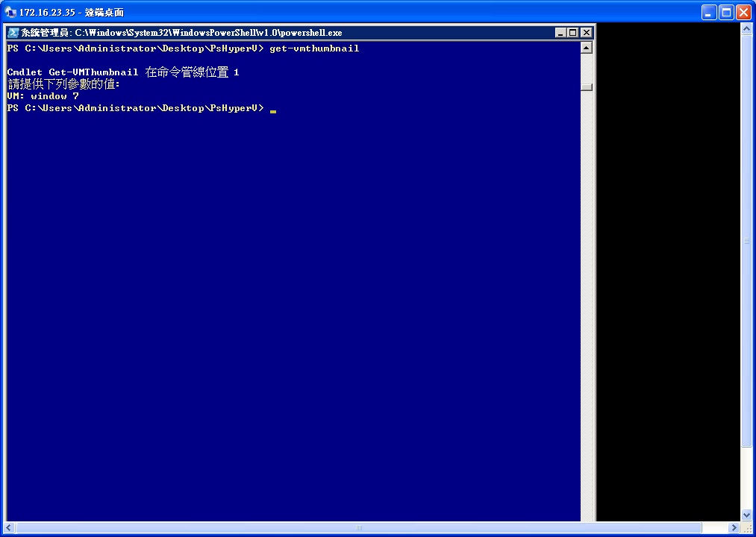Minimize the PowerShell console window
Screen dimensions: 756x537
pyautogui.click(x=560, y=33)
